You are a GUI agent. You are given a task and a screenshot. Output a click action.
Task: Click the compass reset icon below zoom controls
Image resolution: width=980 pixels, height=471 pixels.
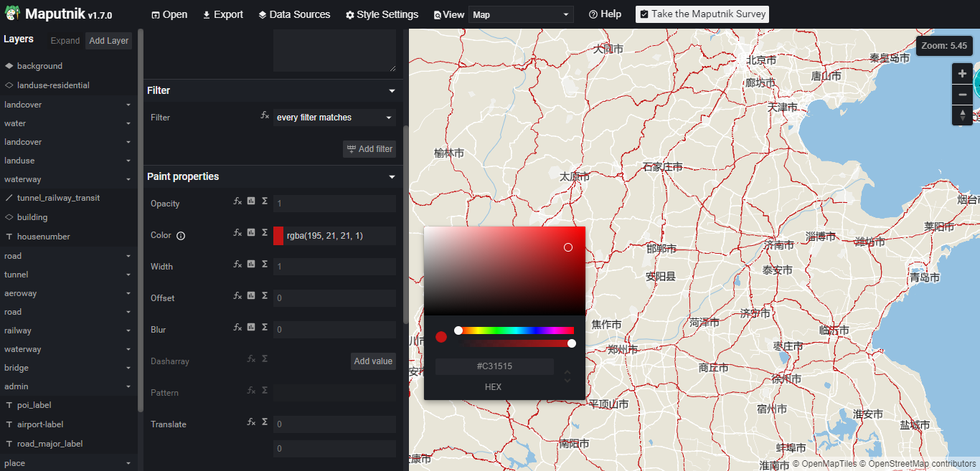[x=962, y=115]
